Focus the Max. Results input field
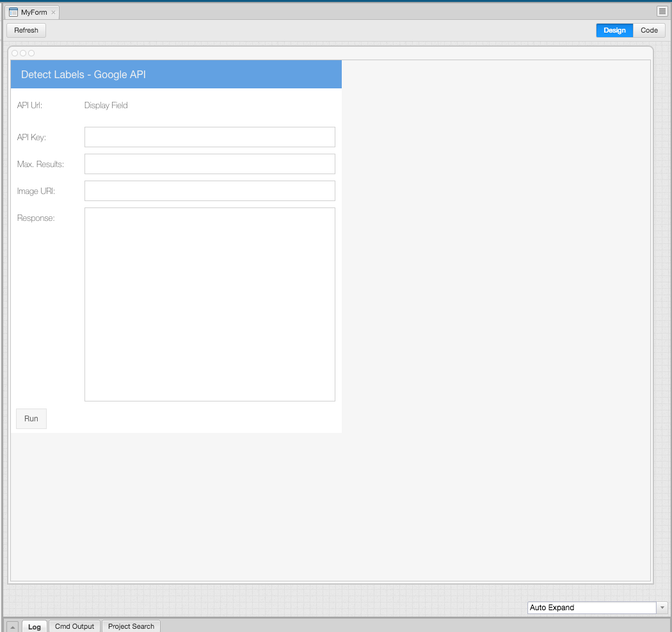Image resolution: width=672 pixels, height=632 pixels. click(x=209, y=164)
